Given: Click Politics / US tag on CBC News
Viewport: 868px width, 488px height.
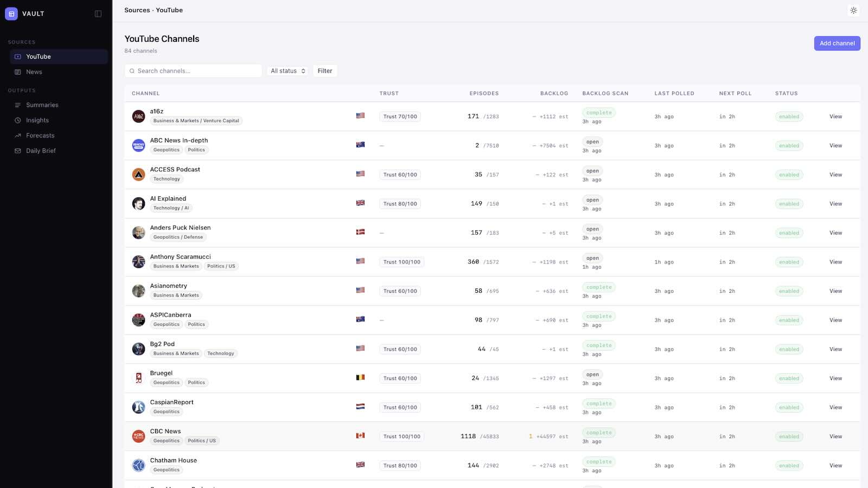Looking at the screenshot, I should 202,441.
